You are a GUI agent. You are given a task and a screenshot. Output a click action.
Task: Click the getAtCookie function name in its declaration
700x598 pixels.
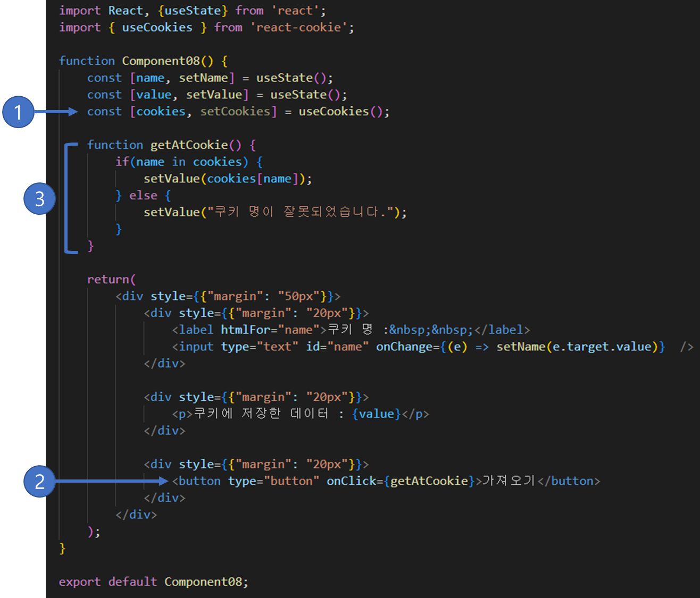(189, 145)
